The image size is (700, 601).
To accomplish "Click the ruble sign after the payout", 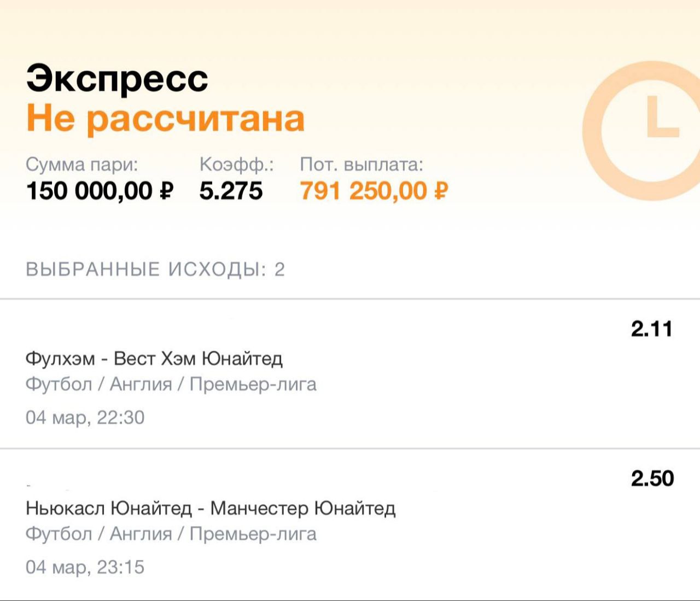I will point(441,191).
